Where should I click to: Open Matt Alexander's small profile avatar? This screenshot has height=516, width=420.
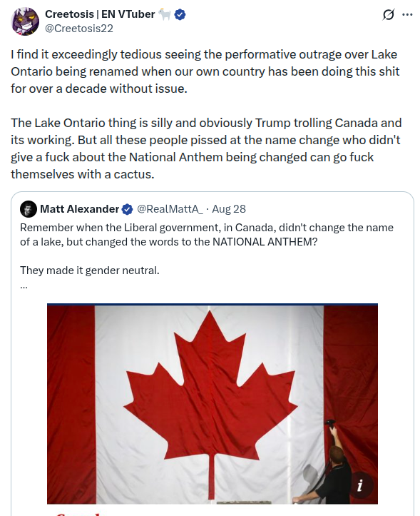tap(29, 209)
